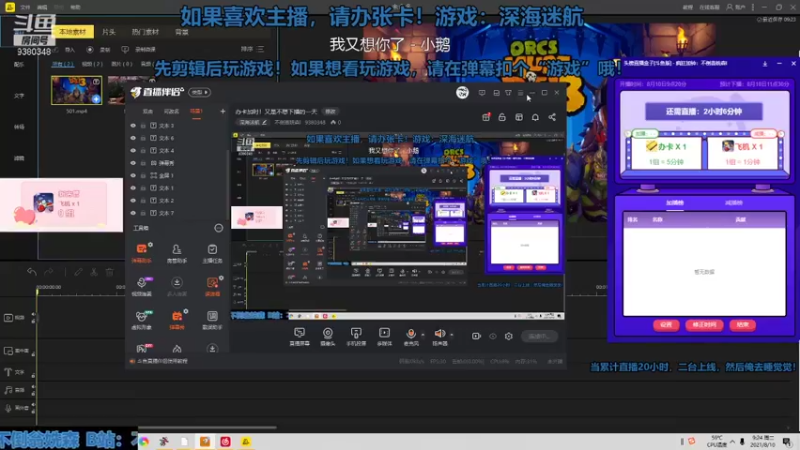Open the share icon in 直播伴侣
Image resolution: width=800 pixels, height=450 pixels.
coord(552,117)
